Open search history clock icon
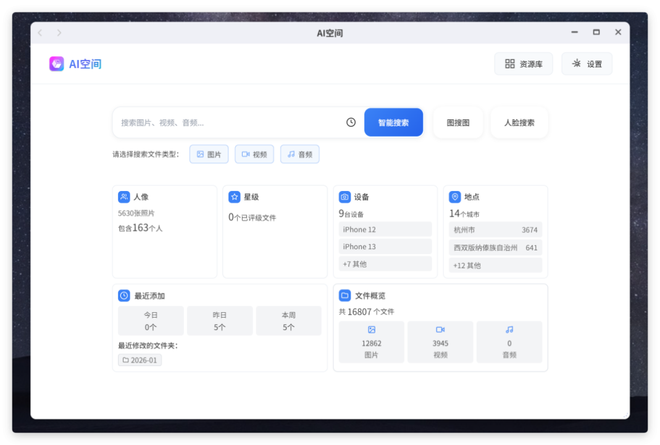This screenshot has width=660, height=445. [x=351, y=123]
